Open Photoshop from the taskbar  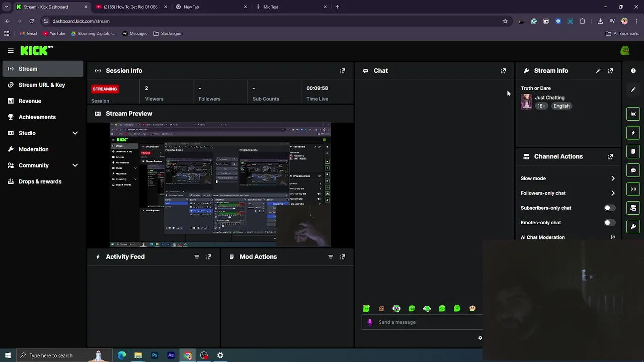click(154, 355)
